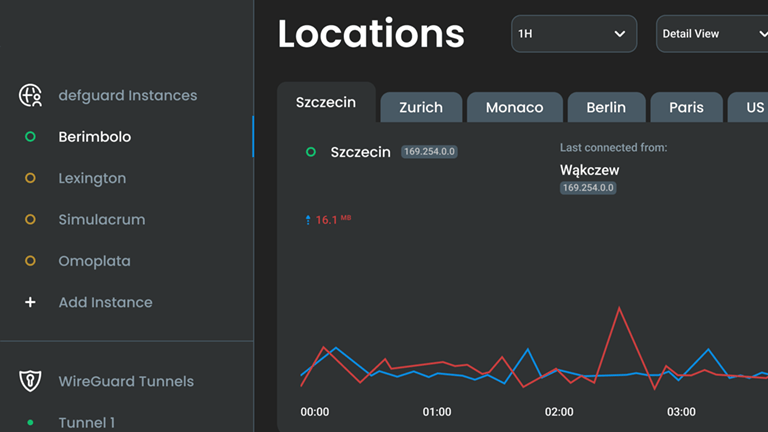Click the green status circle next to Berimbolo
The image size is (768, 432).
[x=30, y=137]
